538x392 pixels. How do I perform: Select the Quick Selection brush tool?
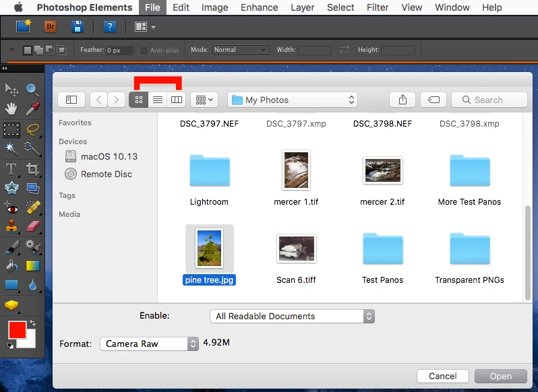[x=32, y=149]
